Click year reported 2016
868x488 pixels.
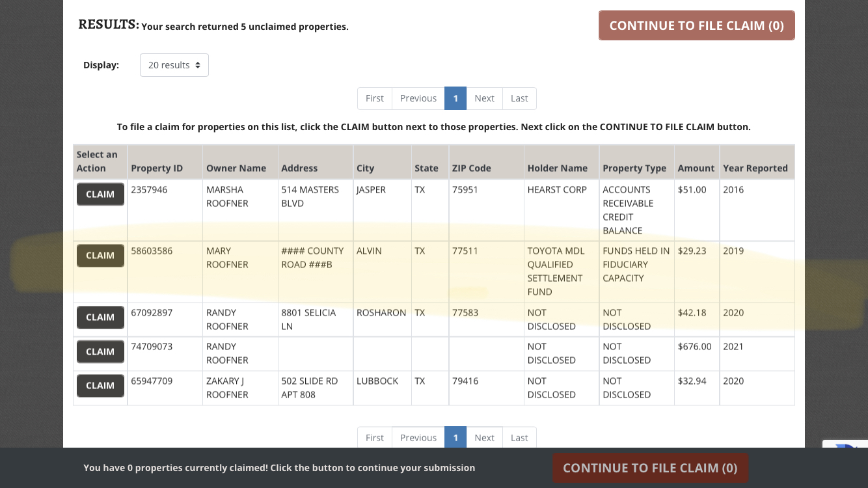point(733,190)
